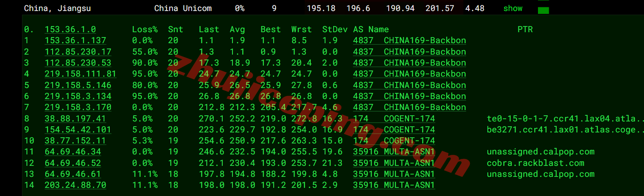Open AS 4837 link on hop 7 row
The width and height of the screenshot is (644, 196).
(x=409, y=107)
